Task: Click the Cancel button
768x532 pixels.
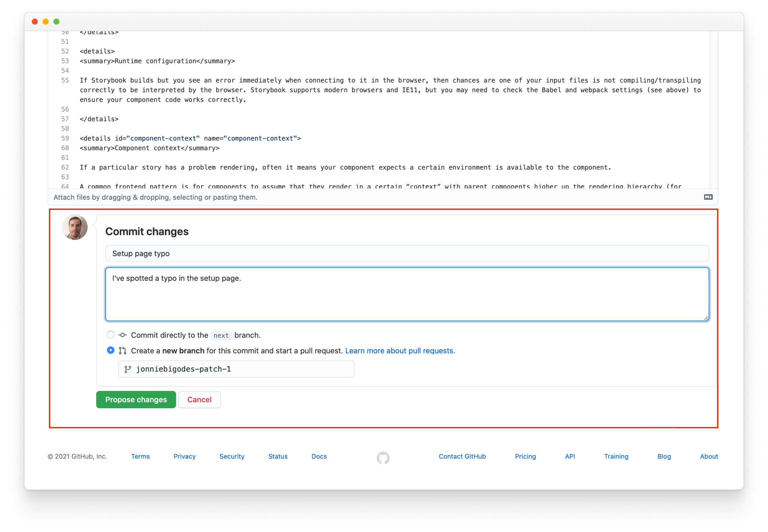Action: 199,399
